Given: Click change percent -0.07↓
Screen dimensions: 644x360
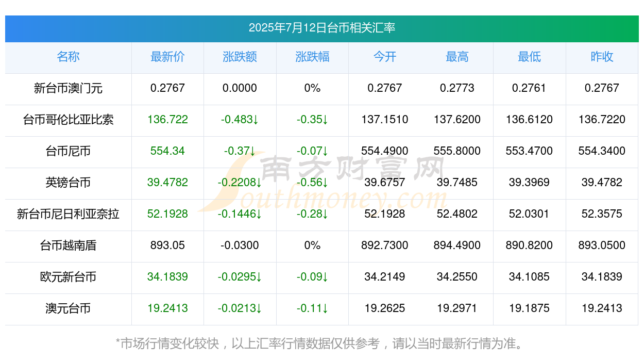Looking at the screenshot, I should (x=312, y=151).
